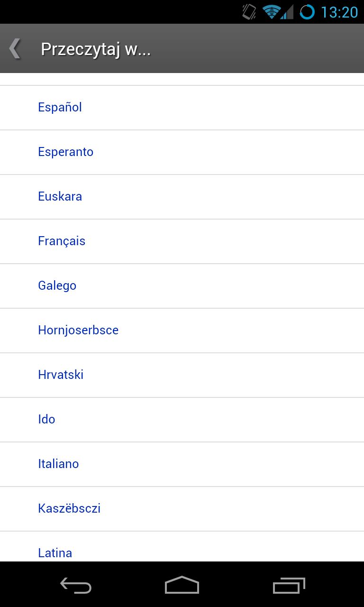Open the Hornjoserbsce version

tap(182, 331)
